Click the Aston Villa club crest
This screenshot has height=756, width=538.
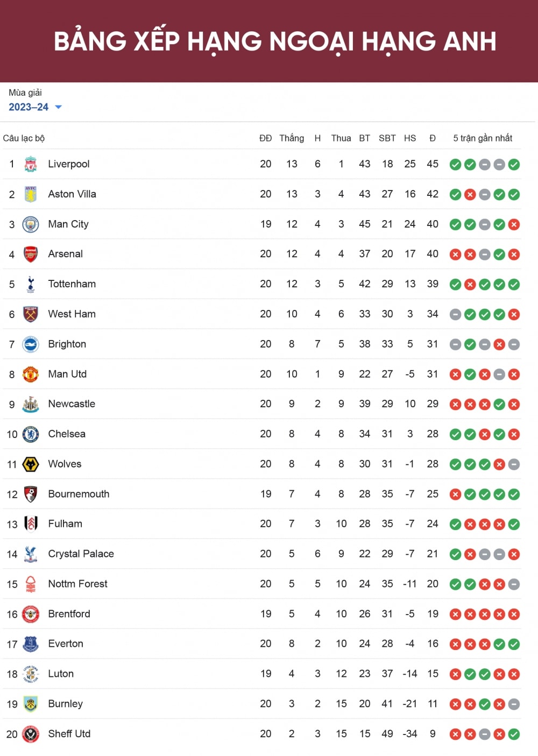(x=31, y=194)
